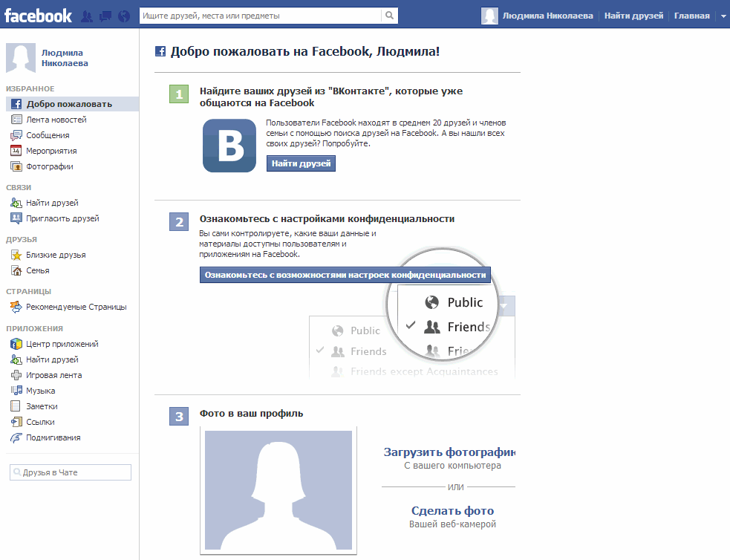Click Найти друзей icon under Приложения
Viewport: 730px width, 560px height.
point(16,359)
